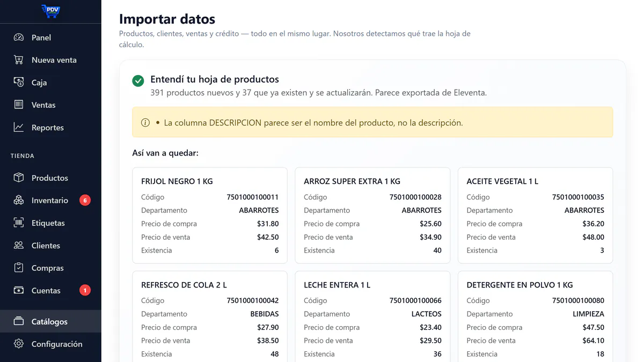Open the Cuentas menu label
The height and width of the screenshot is (362, 644).
[46, 291]
